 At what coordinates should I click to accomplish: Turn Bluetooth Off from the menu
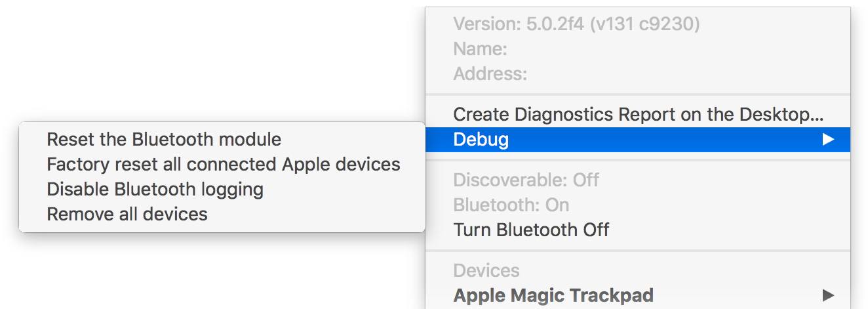[531, 230]
